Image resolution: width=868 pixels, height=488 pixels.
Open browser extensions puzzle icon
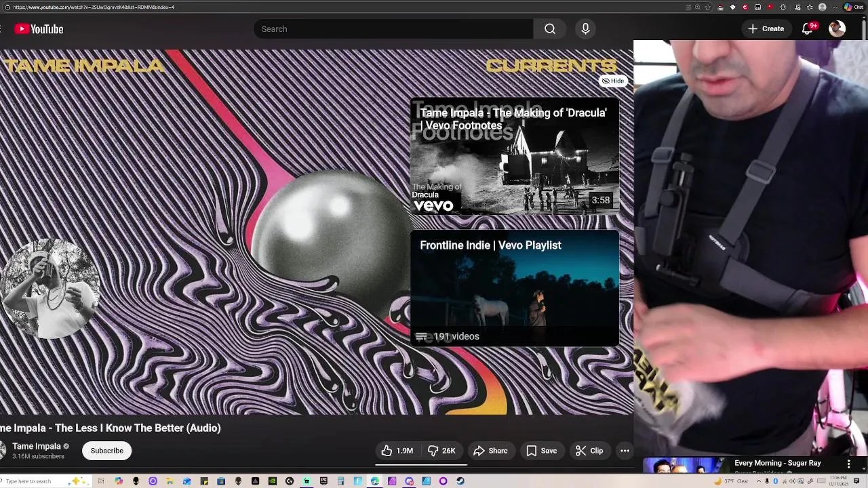[783, 7]
